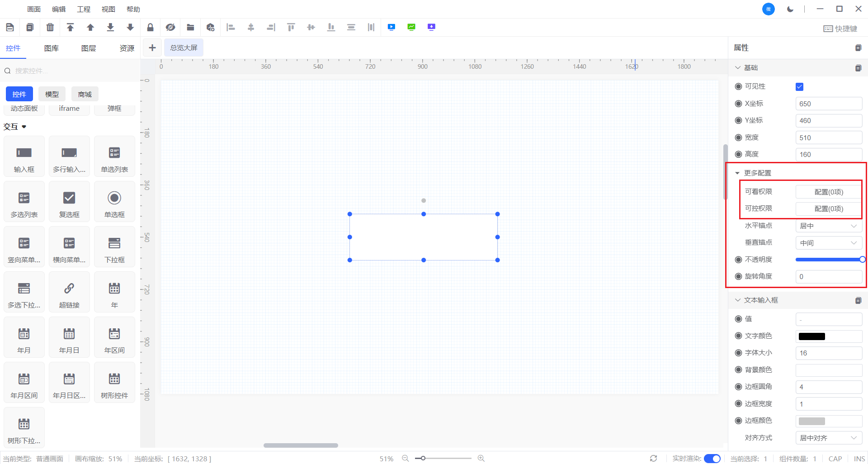Image resolution: width=868 pixels, height=464 pixels.
Task: Uncheck the 可见性 visibility checkbox
Action: pyautogui.click(x=799, y=87)
